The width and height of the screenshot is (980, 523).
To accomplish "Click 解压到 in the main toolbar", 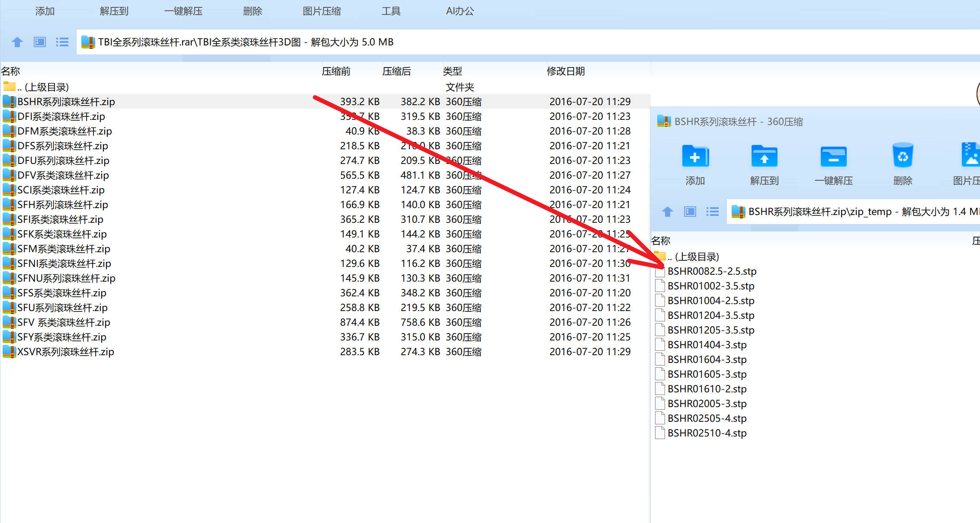I will coord(114,11).
